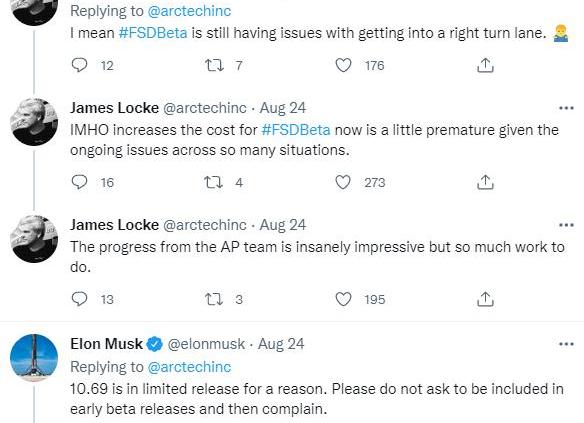584x423 pixels.
Task: Open #FSDBeta hashtag in right turn tweet
Action: click(153, 33)
